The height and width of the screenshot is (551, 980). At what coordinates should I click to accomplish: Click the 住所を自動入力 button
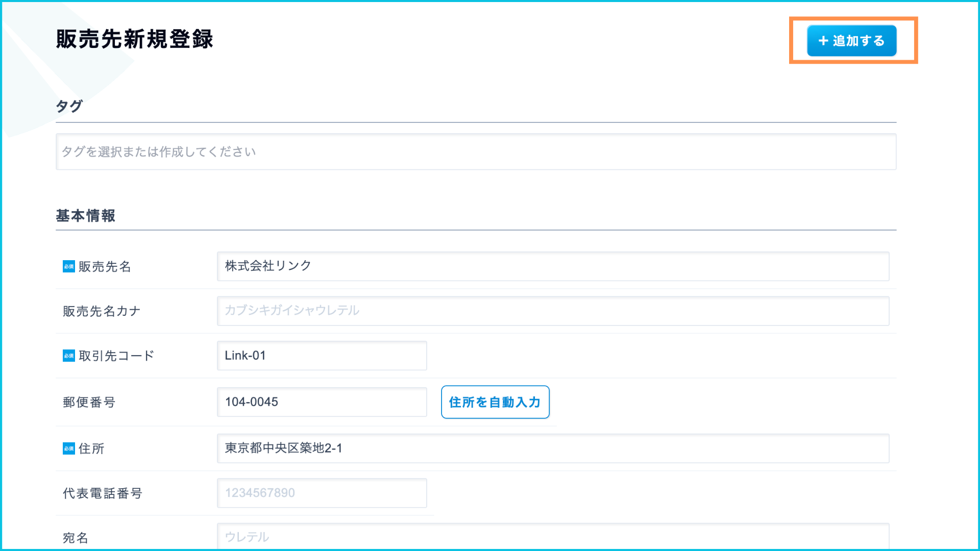(x=495, y=402)
